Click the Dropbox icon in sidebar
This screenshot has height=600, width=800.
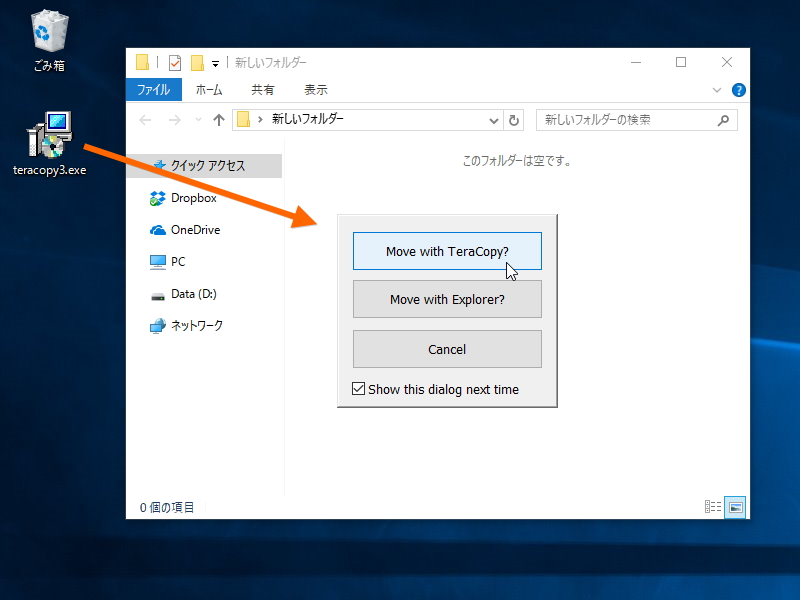pos(158,198)
